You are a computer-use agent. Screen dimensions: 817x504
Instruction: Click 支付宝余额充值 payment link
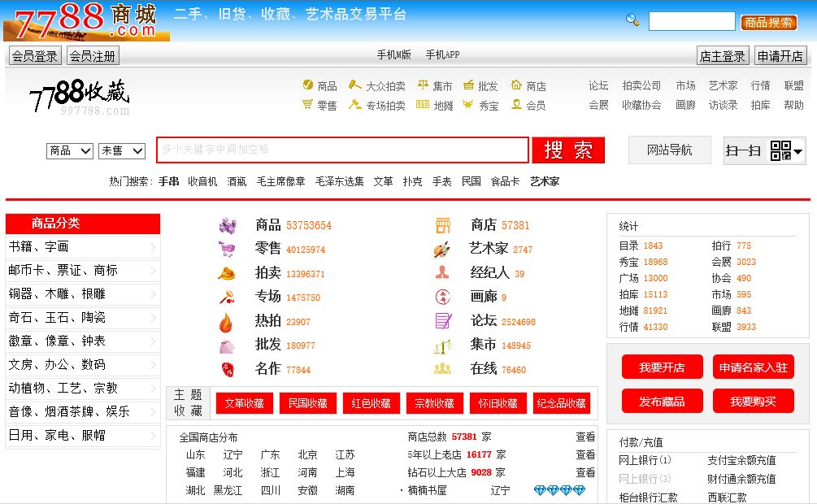coord(741,460)
